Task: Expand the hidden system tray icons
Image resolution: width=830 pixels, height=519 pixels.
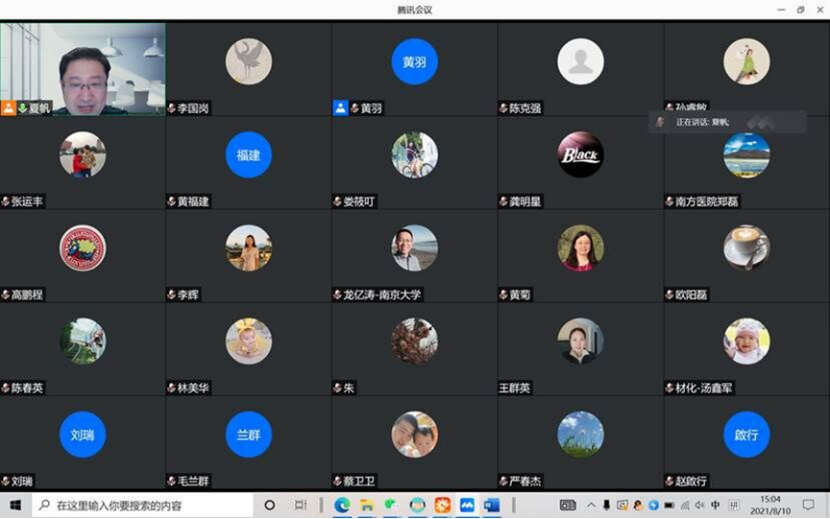Action: [x=591, y=505]
